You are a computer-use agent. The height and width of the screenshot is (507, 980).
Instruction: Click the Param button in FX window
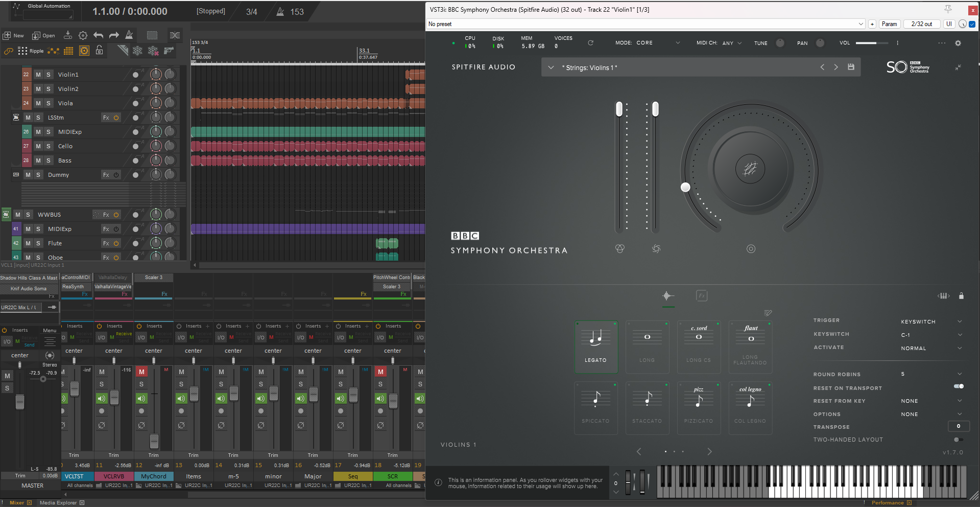coord(889,24)
